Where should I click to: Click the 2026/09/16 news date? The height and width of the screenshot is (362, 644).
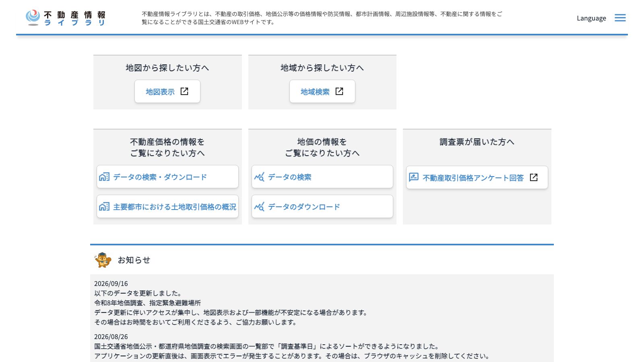pos(111,284)
